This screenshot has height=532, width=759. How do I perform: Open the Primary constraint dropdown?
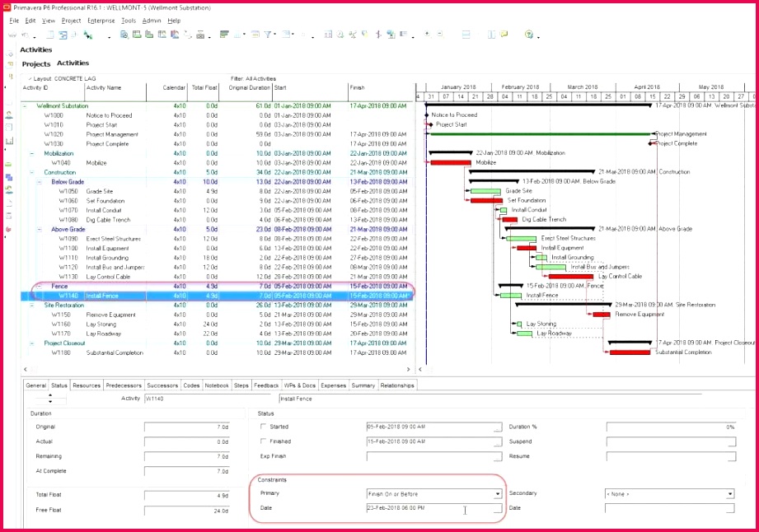498,493
